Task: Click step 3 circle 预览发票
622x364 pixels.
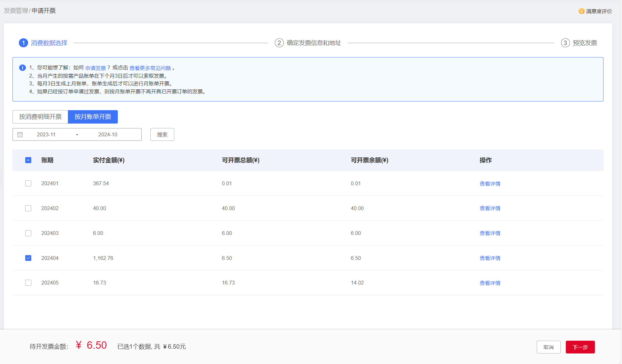Action: (x=565, y=43)
